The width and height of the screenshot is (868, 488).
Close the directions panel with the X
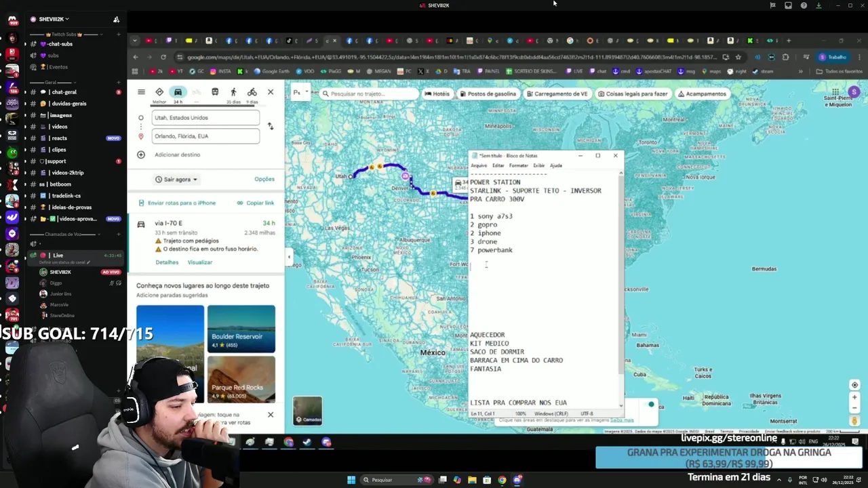point(271,92)
